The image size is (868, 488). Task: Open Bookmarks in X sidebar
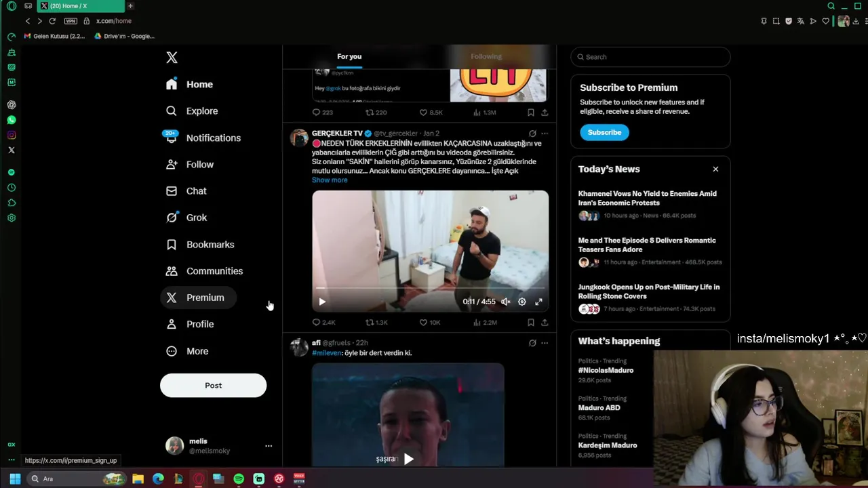point(201,244)
